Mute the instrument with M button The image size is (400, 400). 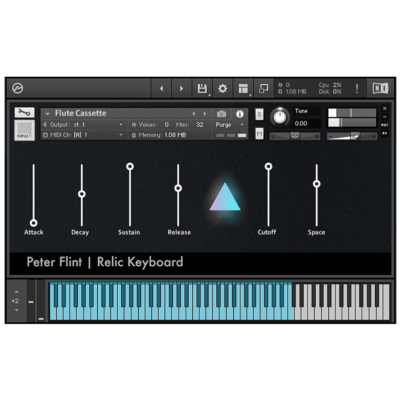click(x=259, y=134)
